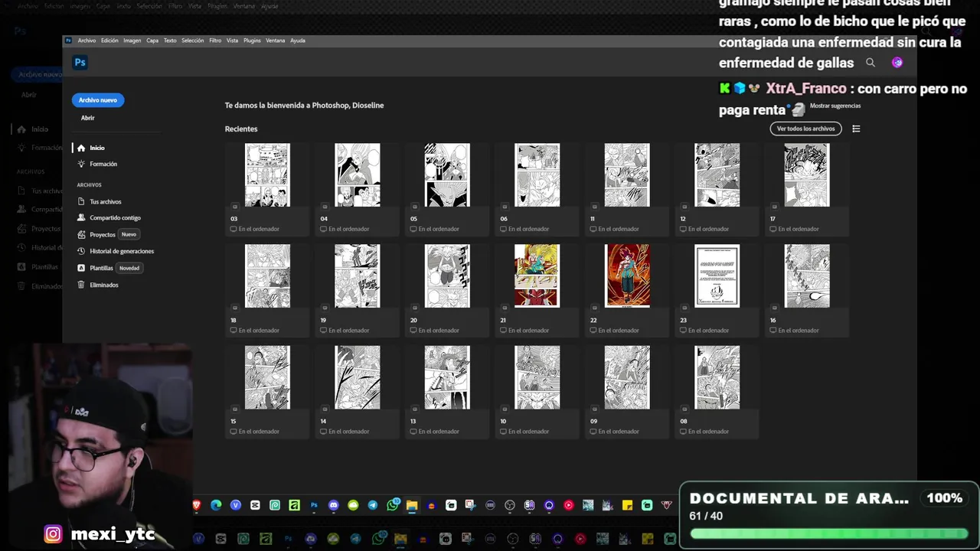Click Ver todos los archivos button

805,129
